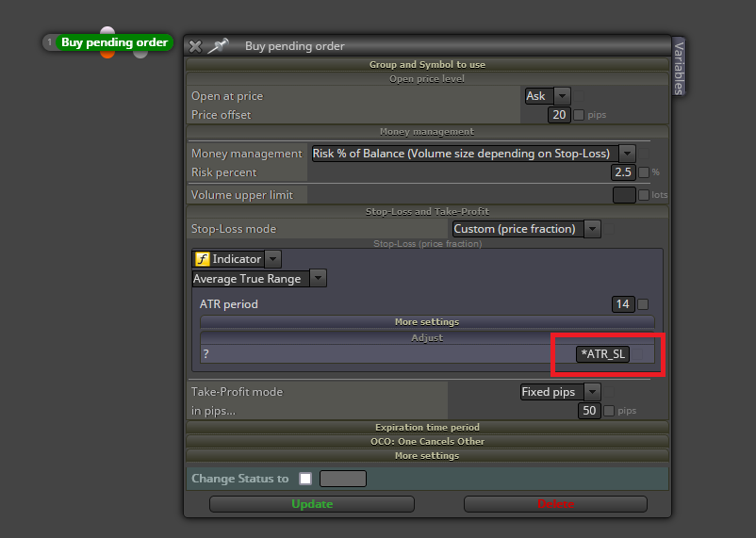Image resolution: width=756 pixels, height=538 pixels.
Task: Click the Stop-Loss mode label
Action: (234, 229)
